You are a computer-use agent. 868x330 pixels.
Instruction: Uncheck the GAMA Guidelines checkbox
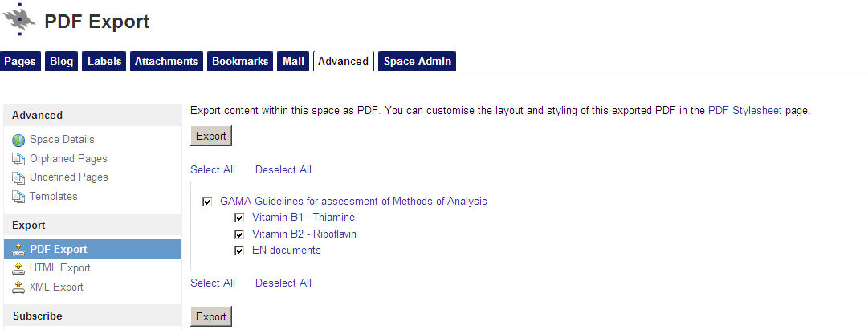click(x=208, y=202)
